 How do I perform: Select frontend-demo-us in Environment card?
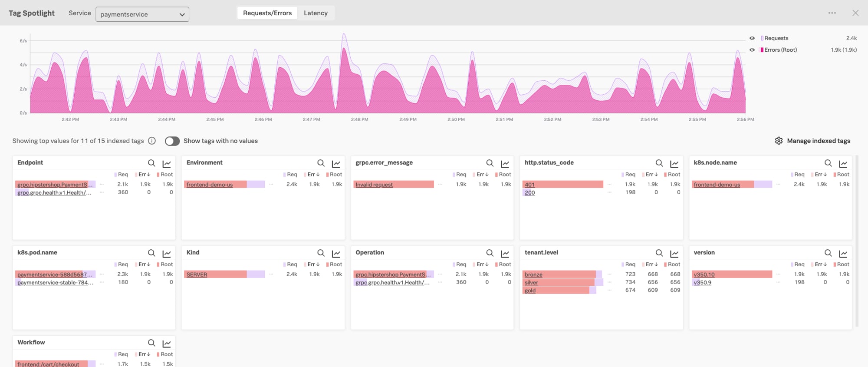pos(210,185)
